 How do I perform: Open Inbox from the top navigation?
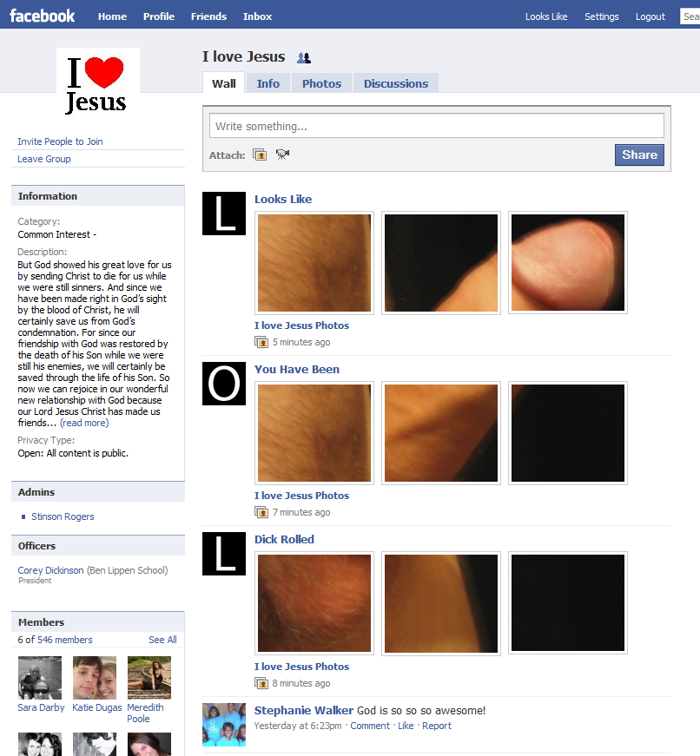coord(257,16)
